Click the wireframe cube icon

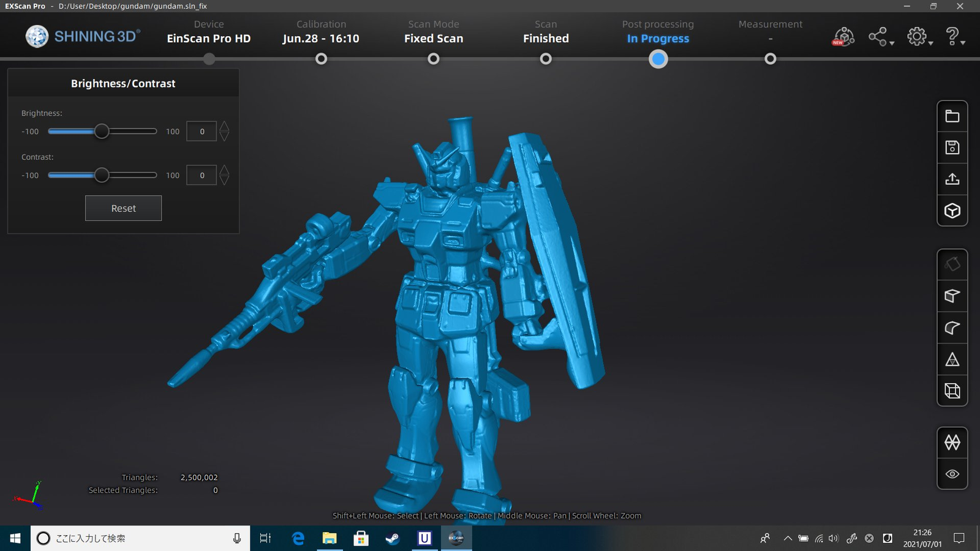tap(952, 391)
